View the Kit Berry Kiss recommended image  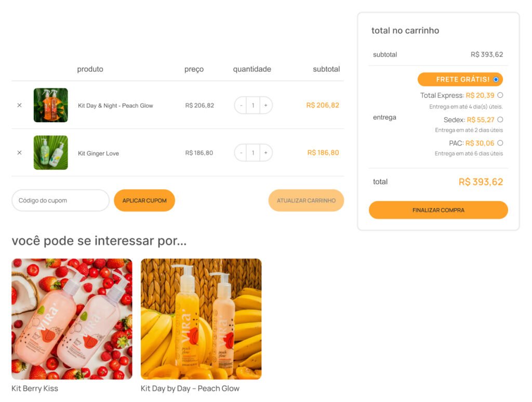coord(72,319)
